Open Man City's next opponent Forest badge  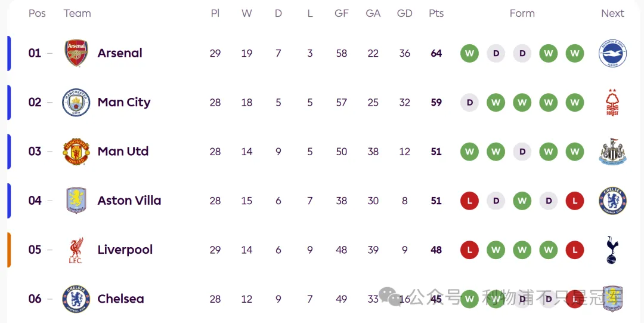(612, 103)
